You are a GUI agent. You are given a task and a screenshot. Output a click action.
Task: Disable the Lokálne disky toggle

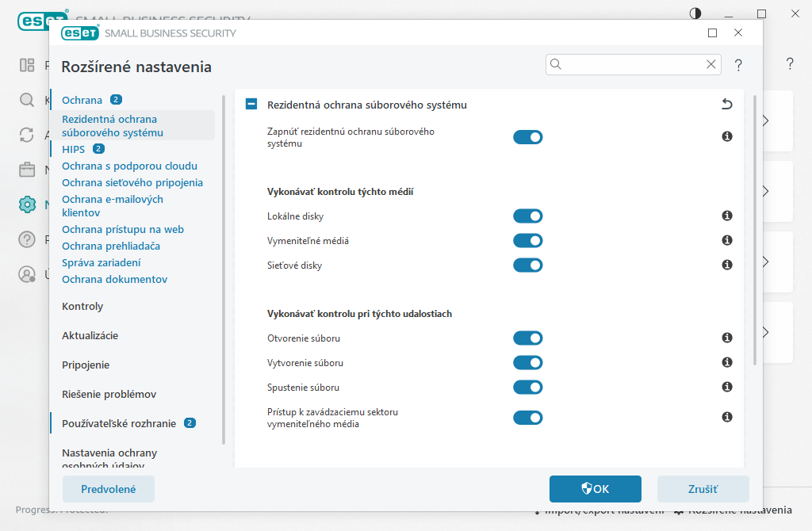(x=527, y=216)
